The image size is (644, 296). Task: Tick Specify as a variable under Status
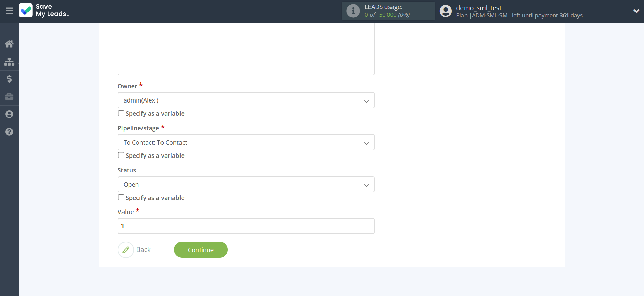[121, 198]
